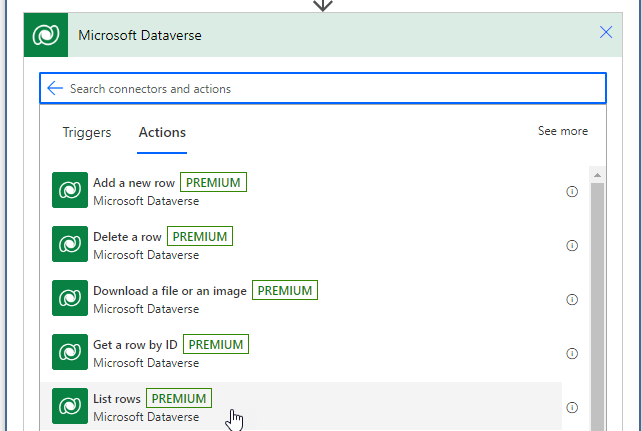View info for Get a row by ID
Viewport: 642px width, 431px height.
point(572,353)
